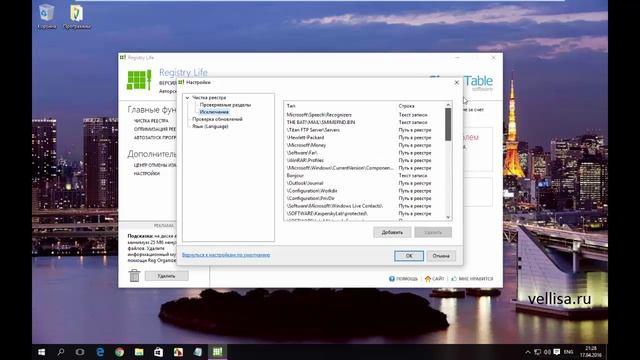This screenshot has width=640, height=360.
Task: Select the \Microsoft\Money row
Action: [364, 145]
